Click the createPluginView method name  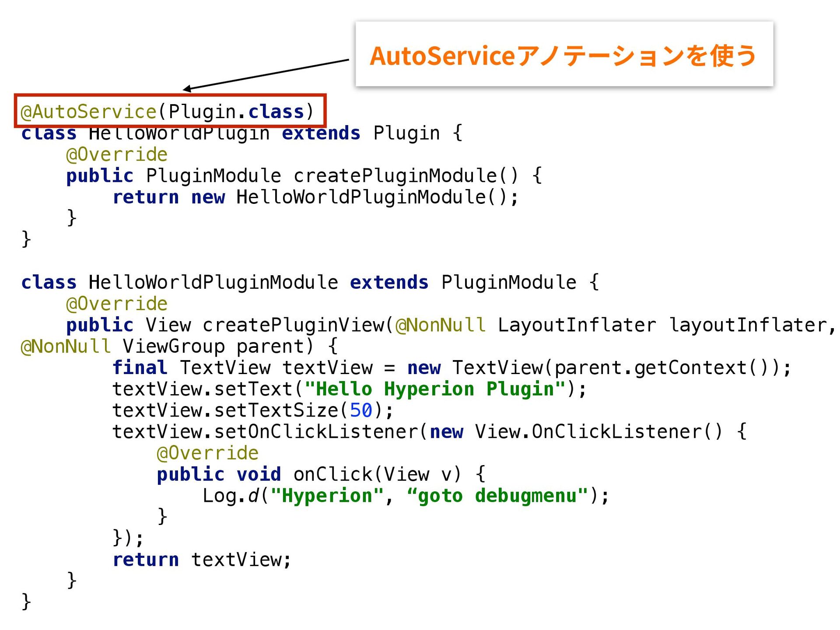pyautogui.click(x=294, y=325)
